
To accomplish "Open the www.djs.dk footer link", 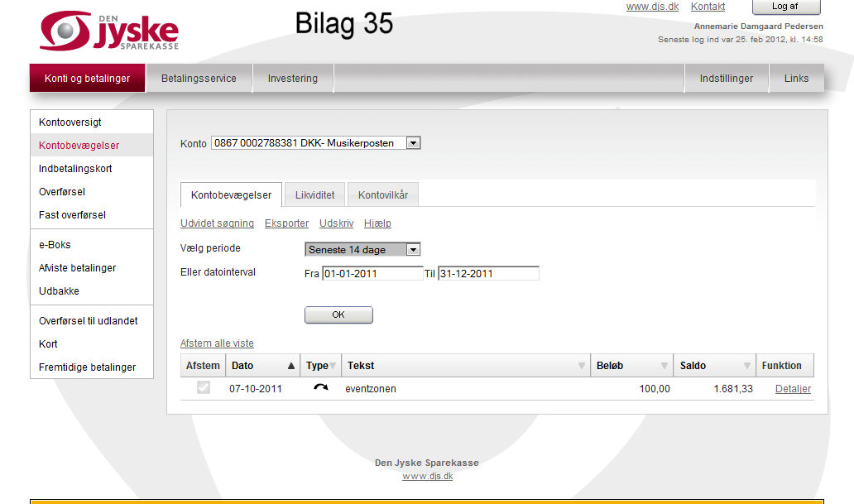I will pos(427,476).
